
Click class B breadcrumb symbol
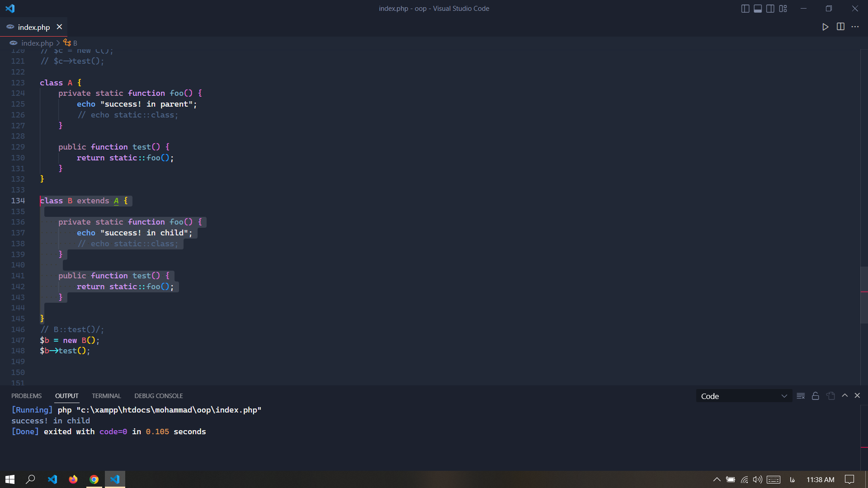71,43
